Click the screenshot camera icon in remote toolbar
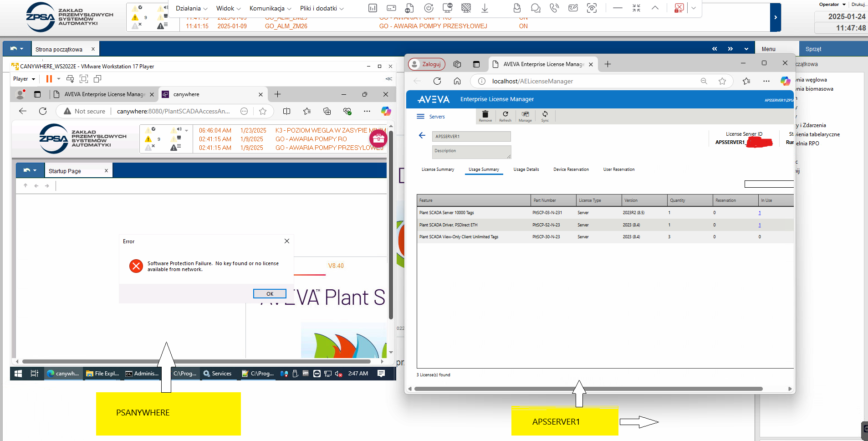The width and height of the screenshot is (868, 441). tap(592, 8)
